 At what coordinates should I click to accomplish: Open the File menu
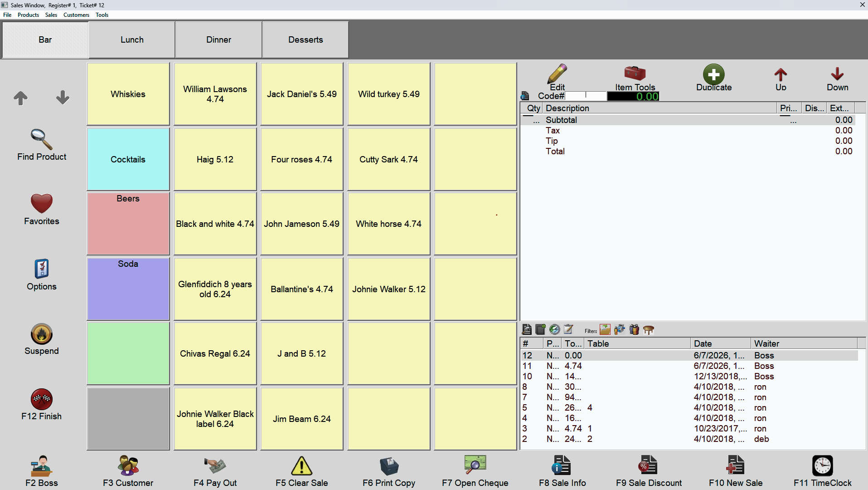point(7,15)
